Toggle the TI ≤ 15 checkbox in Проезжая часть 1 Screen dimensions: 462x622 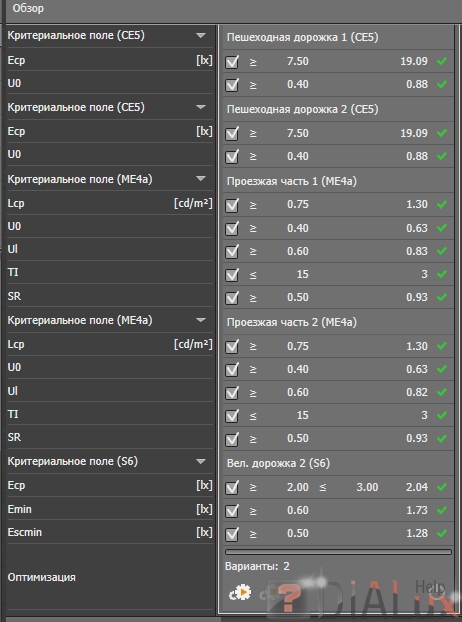232,275
